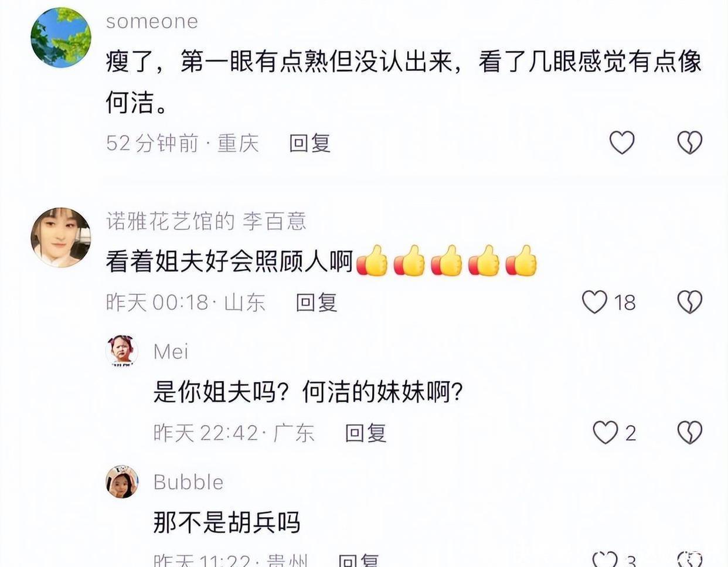Like Mei's reply with 2 likes
This screenshot has width=728, height=567.
pyautogui.click(x=605, y=433)
